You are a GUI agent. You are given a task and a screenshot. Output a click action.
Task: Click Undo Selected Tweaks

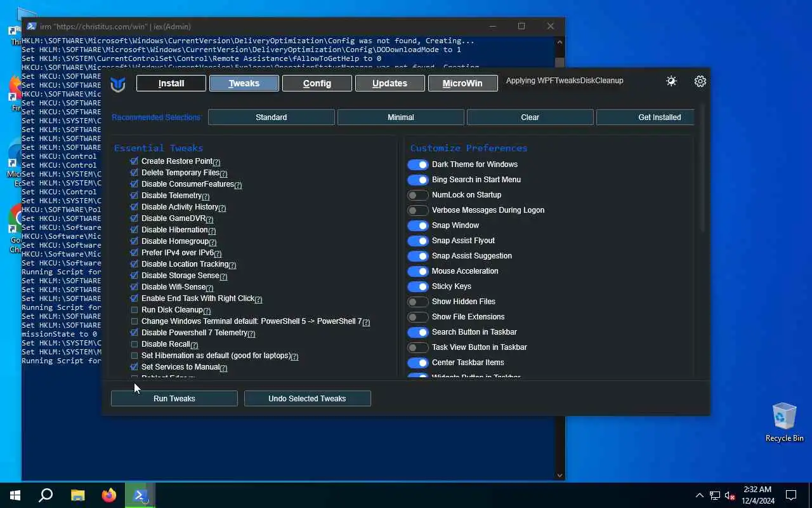point(308,399)
